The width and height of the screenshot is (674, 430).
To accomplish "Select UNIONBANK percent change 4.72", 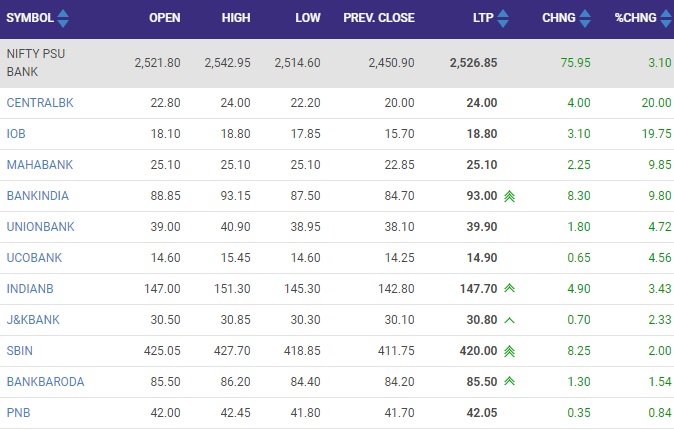I will (660, 227).
